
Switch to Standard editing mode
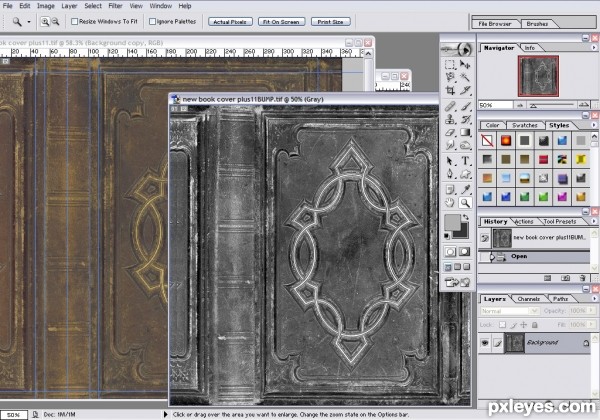click(x=450, y=251)
